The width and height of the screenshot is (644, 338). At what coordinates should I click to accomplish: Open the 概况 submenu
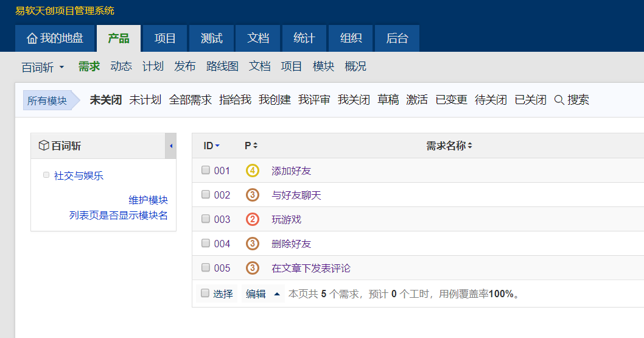(x=355, y=66)
